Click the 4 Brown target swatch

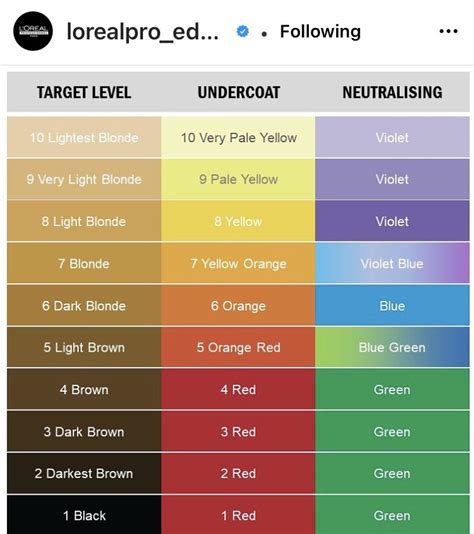pos(84,389)
